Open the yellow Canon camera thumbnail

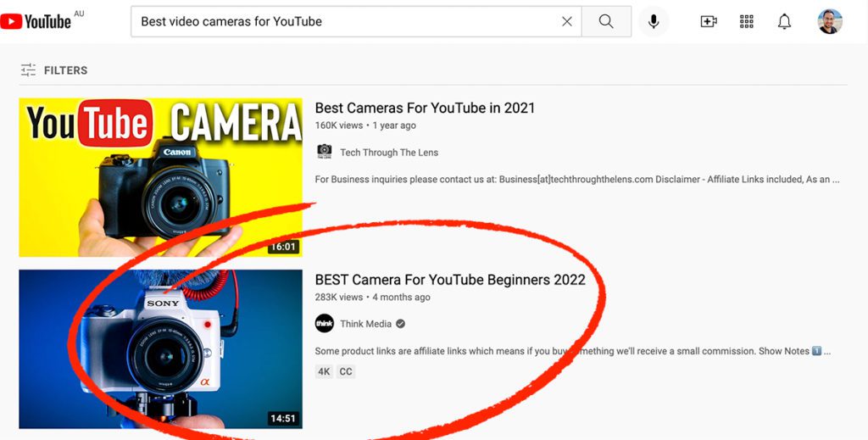(160, 177)
